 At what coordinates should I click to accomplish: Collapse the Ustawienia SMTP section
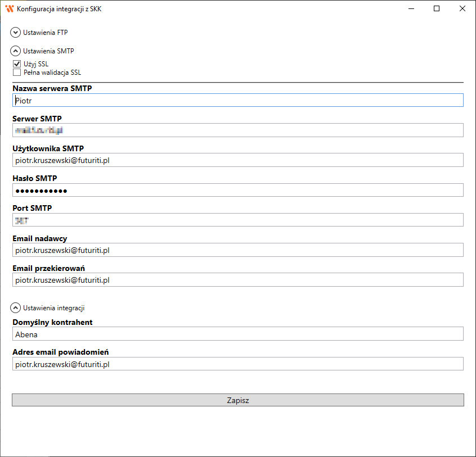pyautogui.click(x=16, y=51)
